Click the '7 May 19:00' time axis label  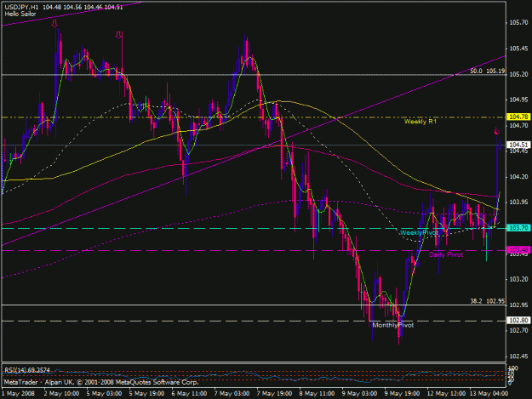click(274, 394)
